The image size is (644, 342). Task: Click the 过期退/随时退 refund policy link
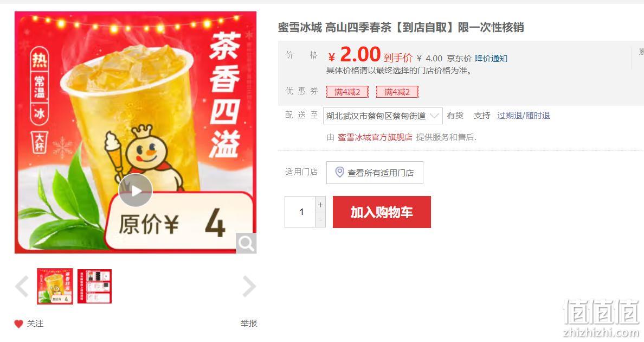click(x=524, y=116)
